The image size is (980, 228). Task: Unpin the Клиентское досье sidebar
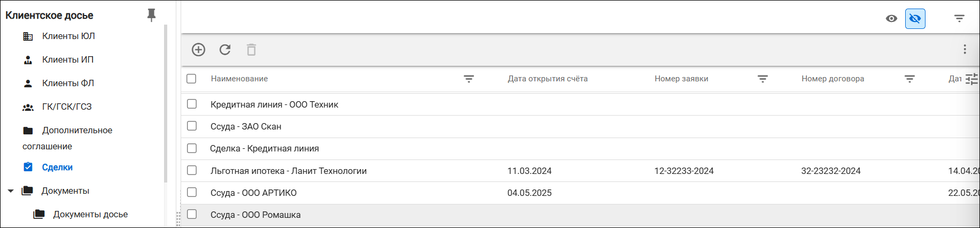click(151, 15)
